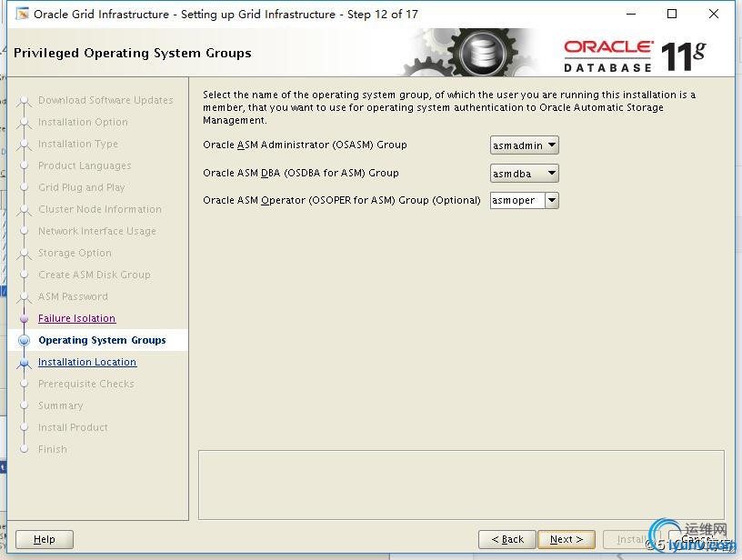Go to the Failure Isolation step link
Viewport: 742px width, 560px height.
[x=76, y=318]
